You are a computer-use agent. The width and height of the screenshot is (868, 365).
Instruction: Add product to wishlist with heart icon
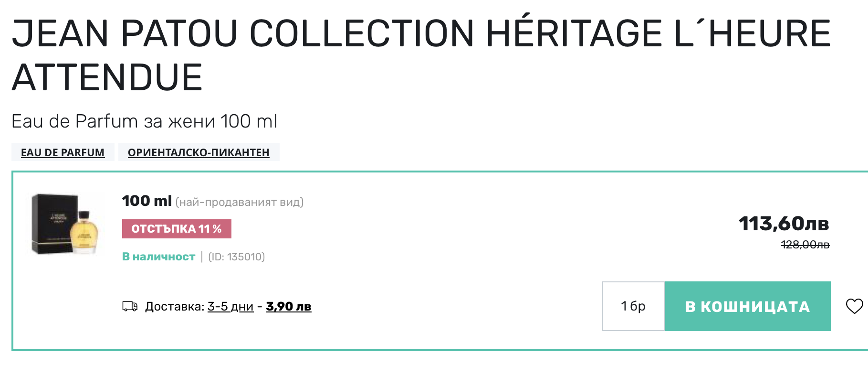point(854,306)
